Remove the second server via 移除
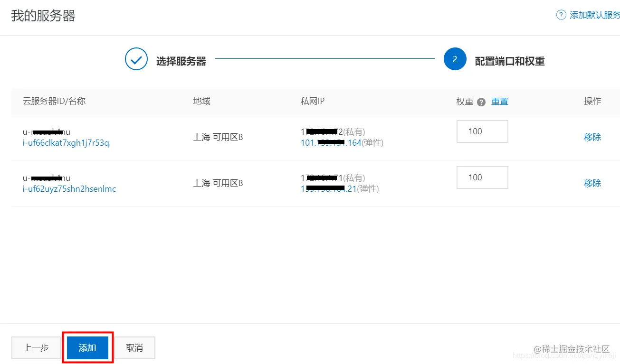Image resolution: width=620 pixels, height=364 pixels. [x=592, y=183]
